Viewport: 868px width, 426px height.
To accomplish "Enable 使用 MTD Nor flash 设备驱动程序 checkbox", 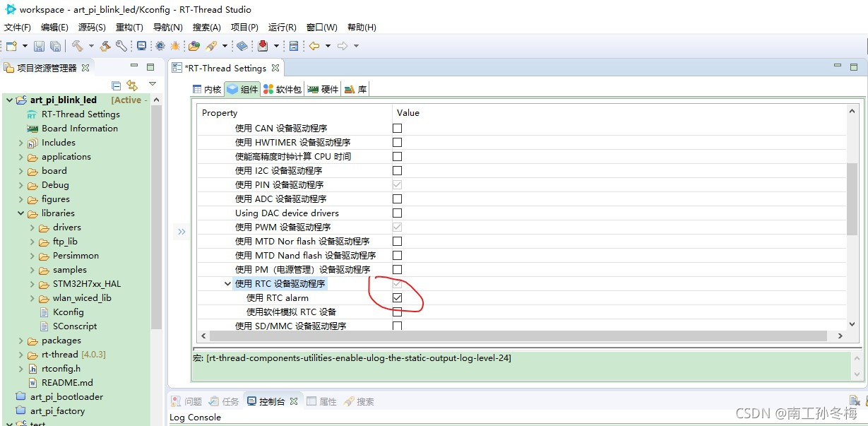I will tap(397, 242).
